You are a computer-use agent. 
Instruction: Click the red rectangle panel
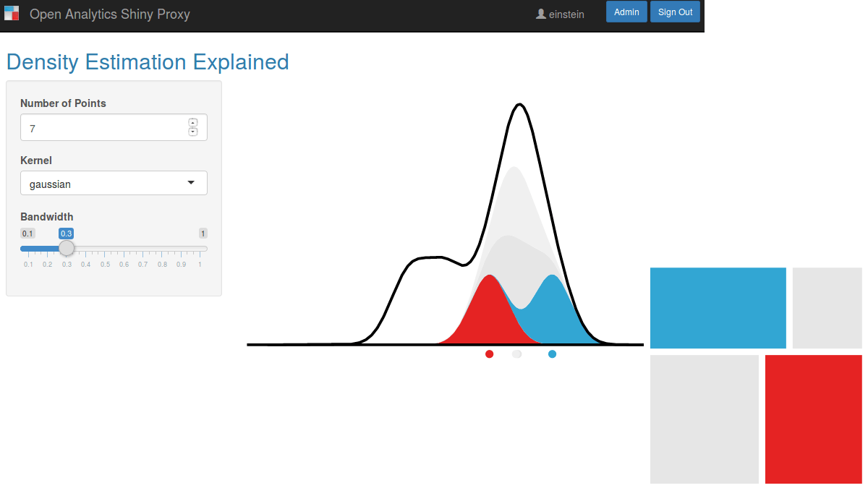[x=813, y=419]
